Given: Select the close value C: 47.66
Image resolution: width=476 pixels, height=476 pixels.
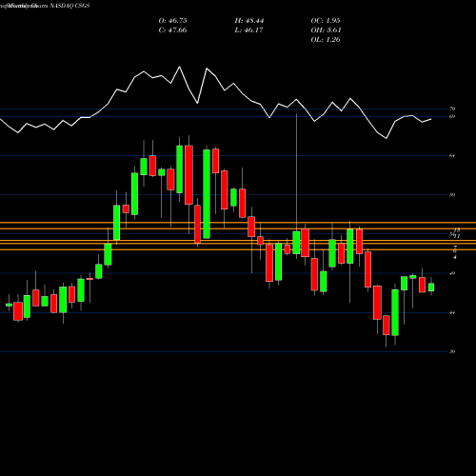Looking at the screenshot, I should coord(172,30).
